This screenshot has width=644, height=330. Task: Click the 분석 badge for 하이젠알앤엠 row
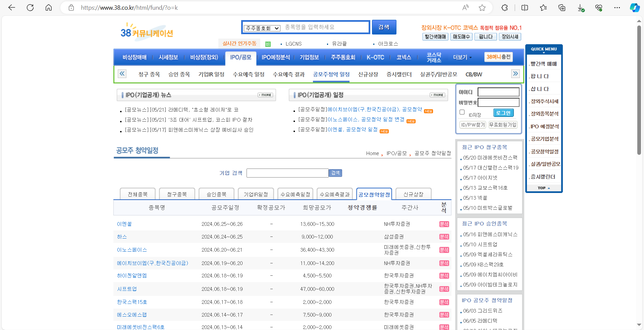click(x=444, y=276)
